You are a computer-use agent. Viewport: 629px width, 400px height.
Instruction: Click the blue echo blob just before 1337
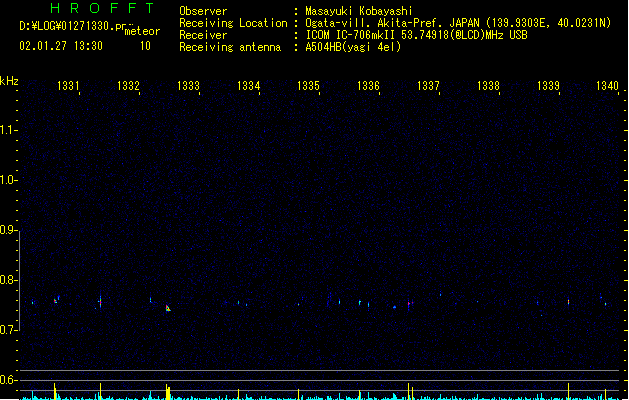tap(395, 307)
